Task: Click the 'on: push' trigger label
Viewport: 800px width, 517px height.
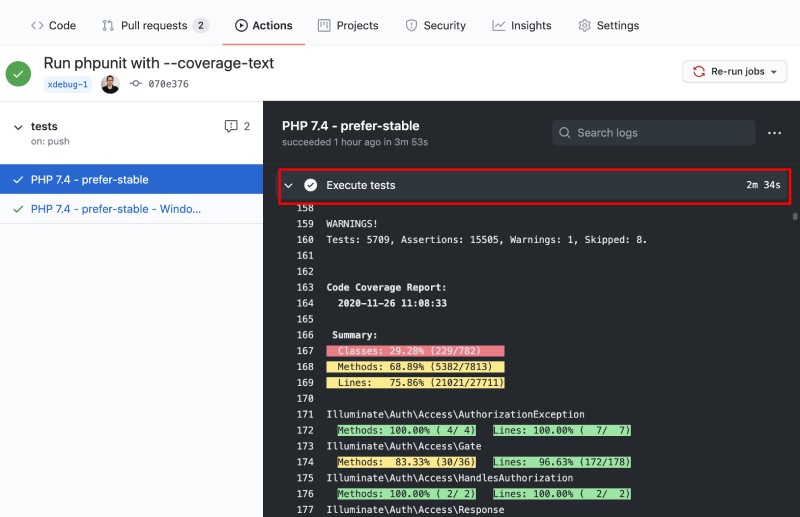Action: pyautogui.click(x=50, y=141)
